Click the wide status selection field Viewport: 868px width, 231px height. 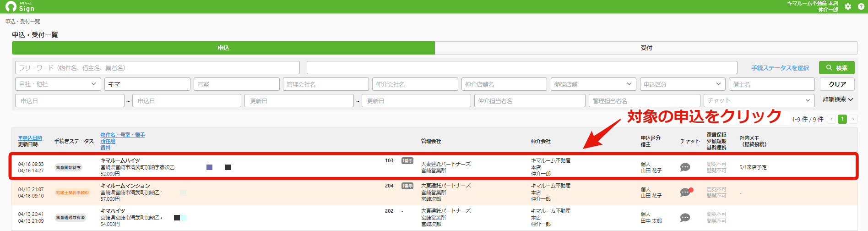(x=522, y=68)
